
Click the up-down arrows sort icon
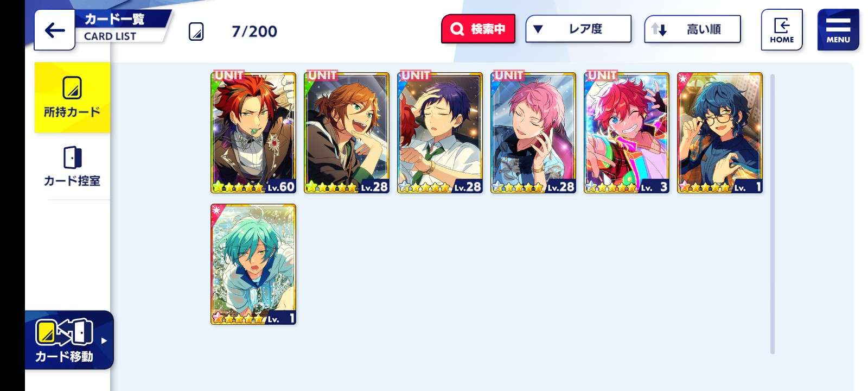[659, 29]
